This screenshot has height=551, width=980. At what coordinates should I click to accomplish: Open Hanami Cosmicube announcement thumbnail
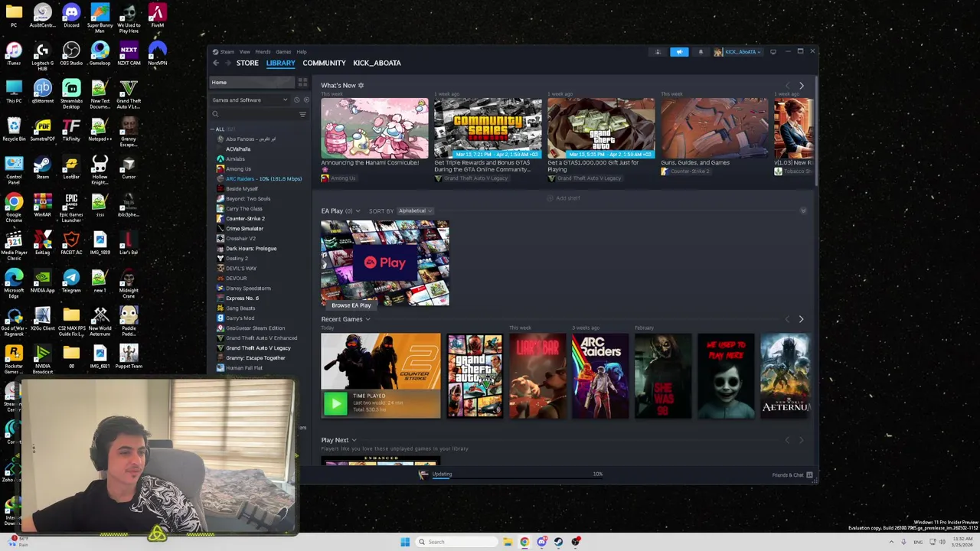[x=374, y=128]
